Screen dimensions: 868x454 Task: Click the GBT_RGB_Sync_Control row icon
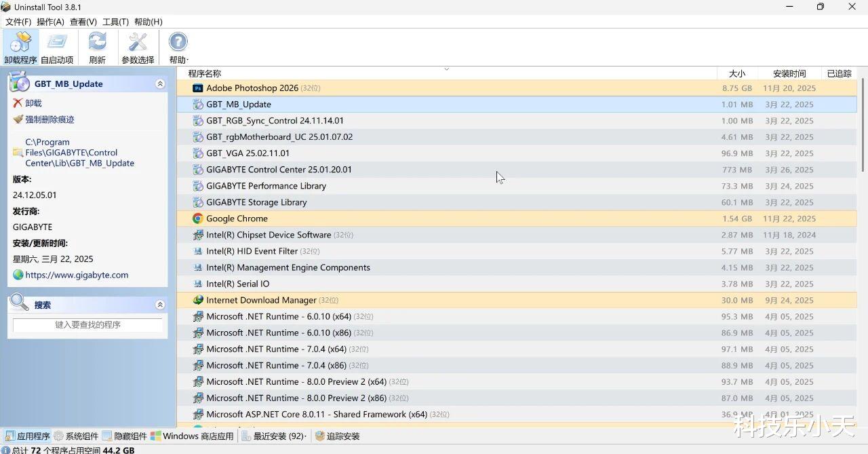198,121
